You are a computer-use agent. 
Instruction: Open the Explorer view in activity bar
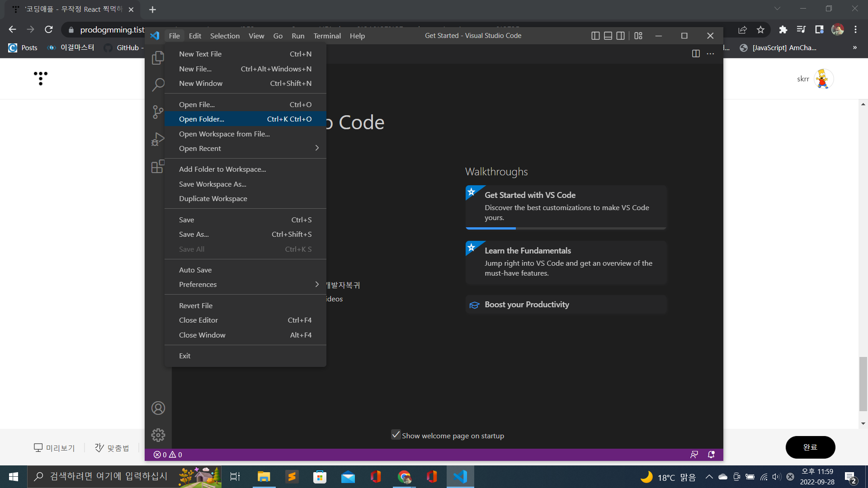158,57
